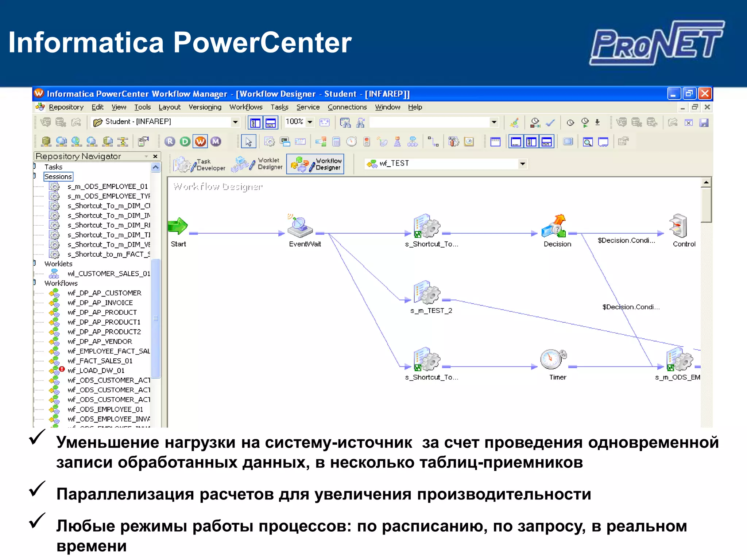
Task: Click the Start task node
Action: point(178,226)
